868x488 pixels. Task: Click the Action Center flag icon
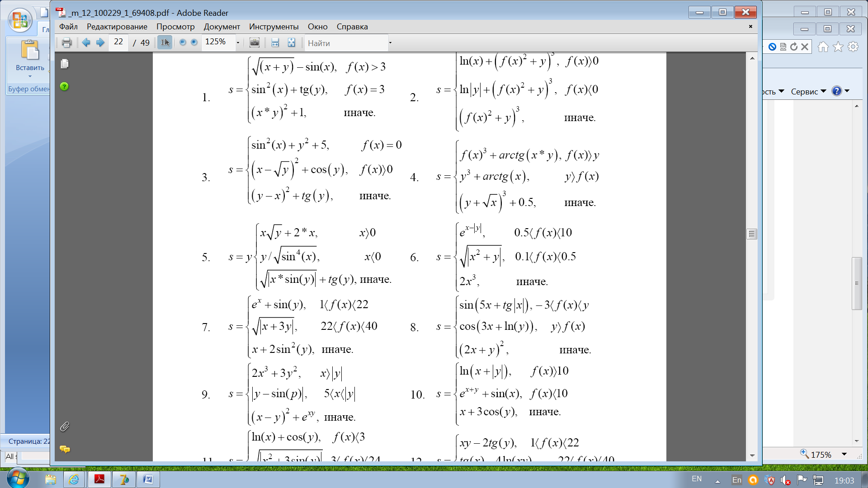coord(802,480)
